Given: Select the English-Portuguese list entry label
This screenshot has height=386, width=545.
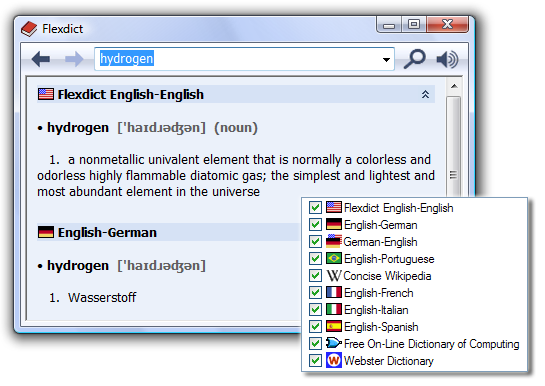Looking at the screenshot, I should 389,259.
